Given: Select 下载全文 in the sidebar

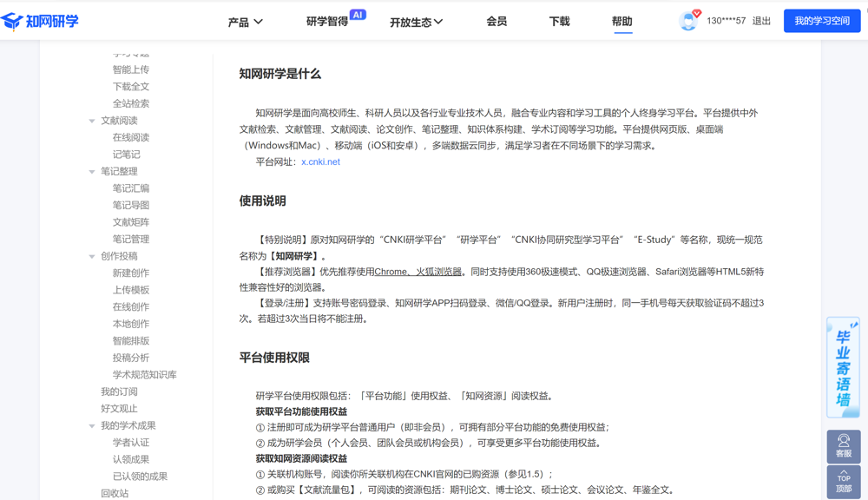Looking at the screenshot, I should (131, 87).
